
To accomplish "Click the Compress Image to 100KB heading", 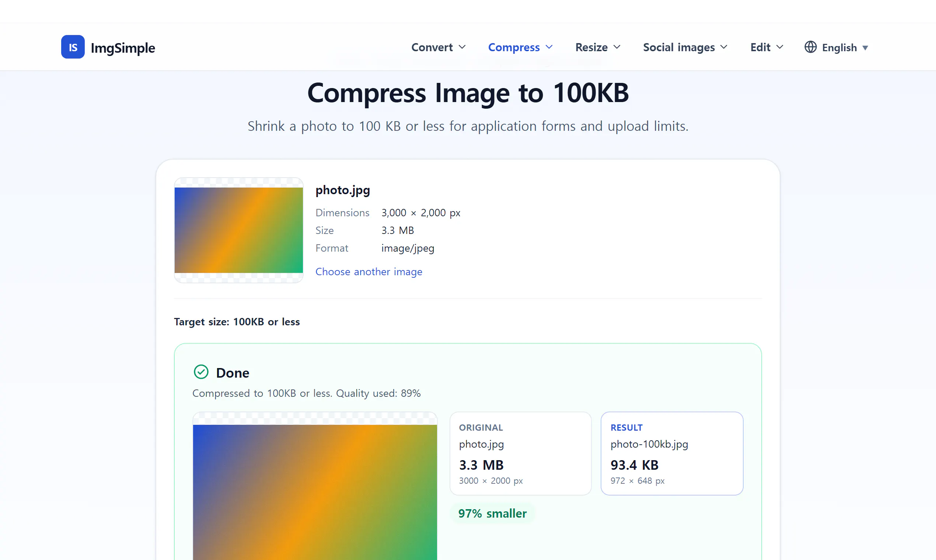I will point(468,93).
